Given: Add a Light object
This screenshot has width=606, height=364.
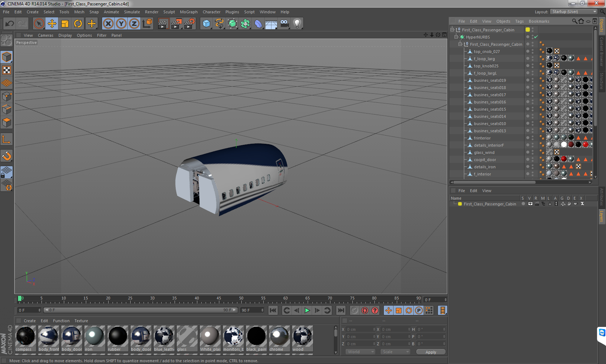Looking at the screenshot, I should click(x=297, y=24).
